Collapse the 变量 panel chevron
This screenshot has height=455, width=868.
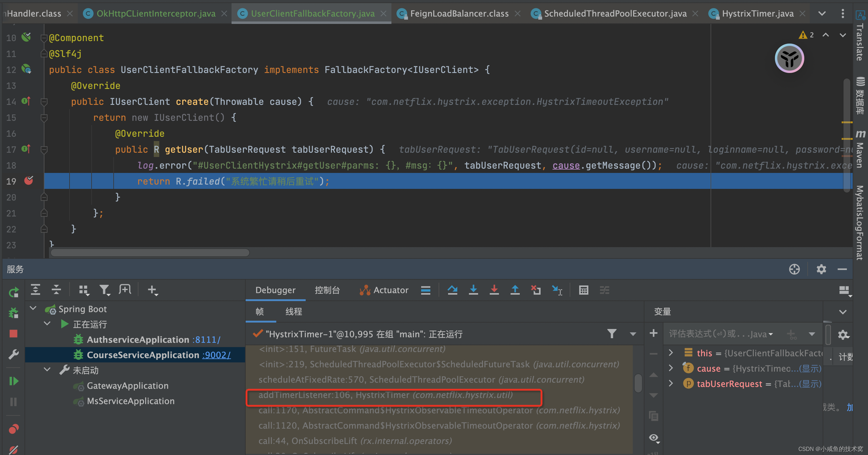(x=843, y=312)
